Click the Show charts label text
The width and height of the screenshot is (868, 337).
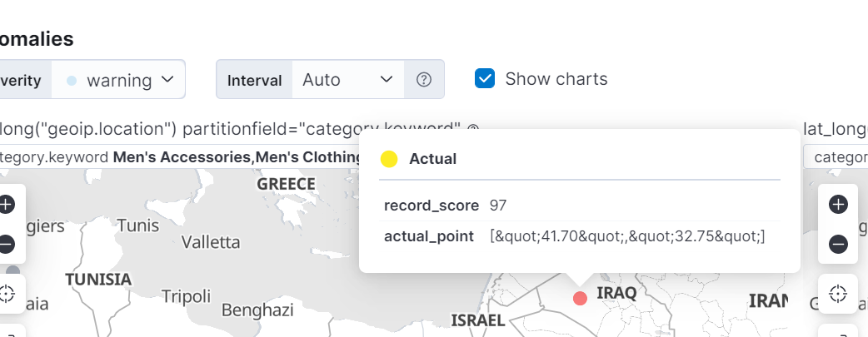click(556, 79)
